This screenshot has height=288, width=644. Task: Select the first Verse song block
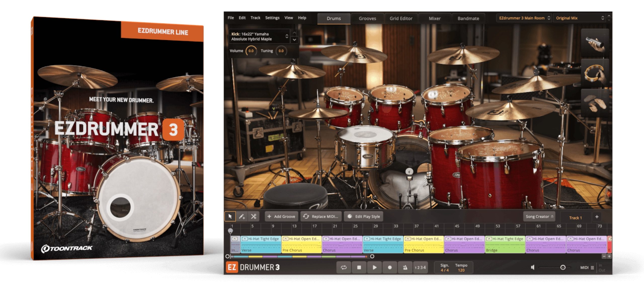click(261, 245)
